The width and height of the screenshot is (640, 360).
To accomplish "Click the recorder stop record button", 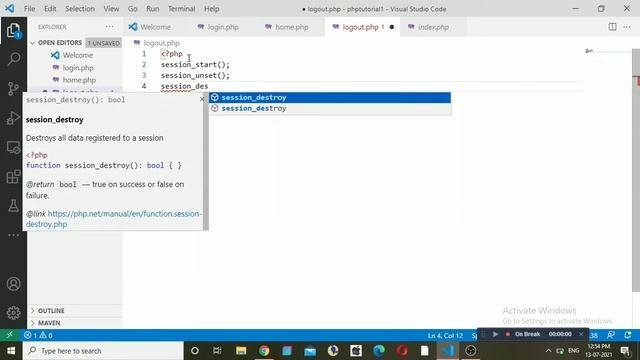I will coord(508,334).
